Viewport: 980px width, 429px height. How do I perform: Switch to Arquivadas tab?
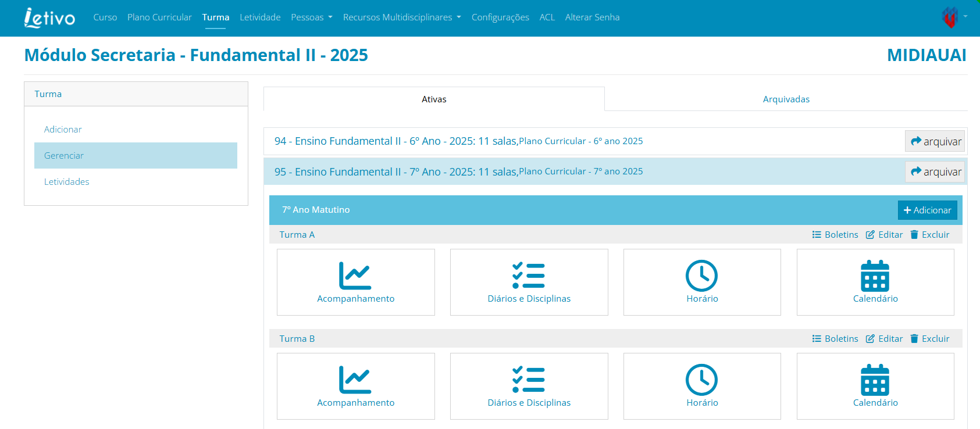tap(786, 99)
